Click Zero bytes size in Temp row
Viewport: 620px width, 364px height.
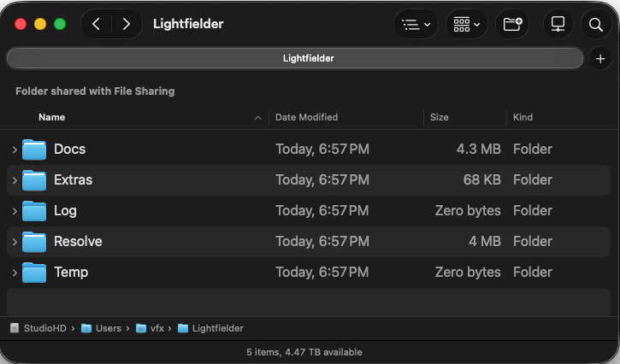[x=468, y=272]
